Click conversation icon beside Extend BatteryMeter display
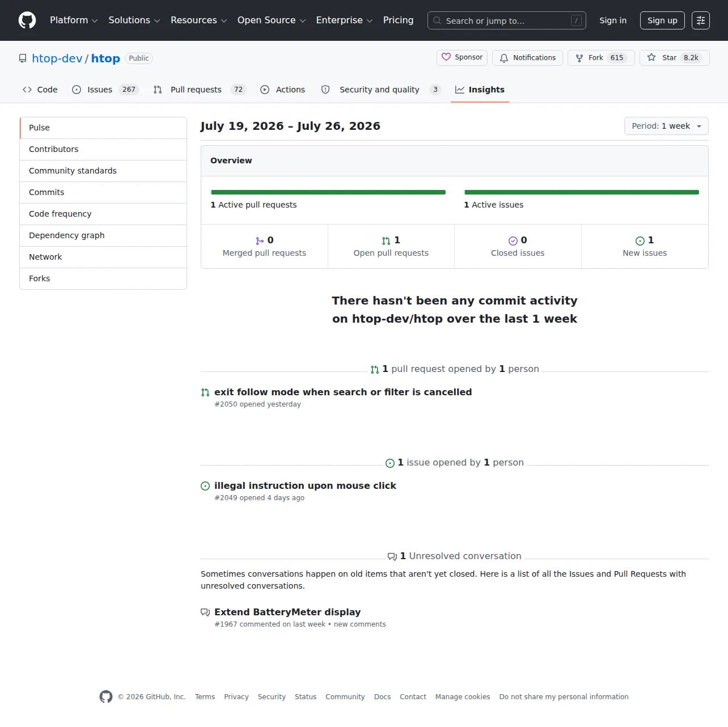Image resolution: width=728 pixels, height=727 pixels. pyautogui.click(x=205, y=612)
